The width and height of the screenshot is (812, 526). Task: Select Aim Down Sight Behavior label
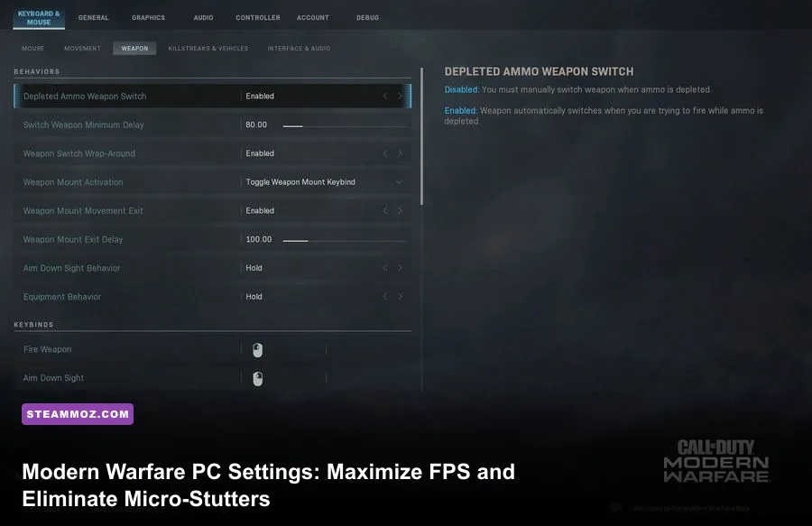click(x=71, y=268)
